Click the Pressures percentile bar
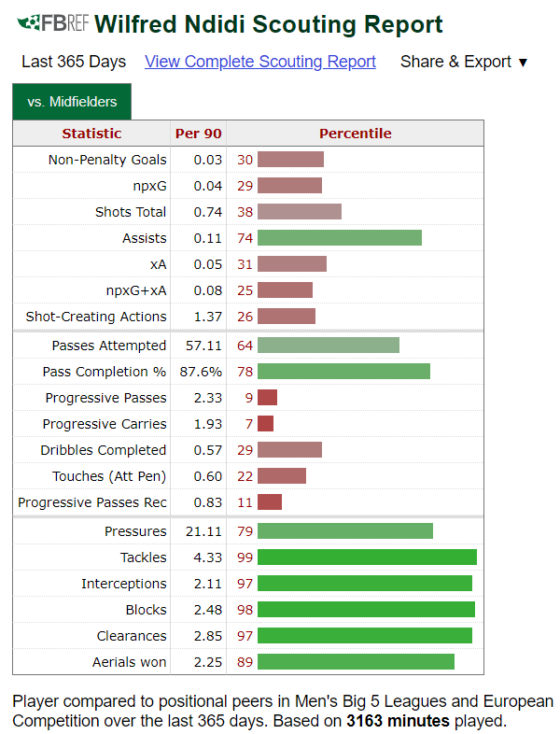The height and width of the screenshot is (734, 560). 344,531
